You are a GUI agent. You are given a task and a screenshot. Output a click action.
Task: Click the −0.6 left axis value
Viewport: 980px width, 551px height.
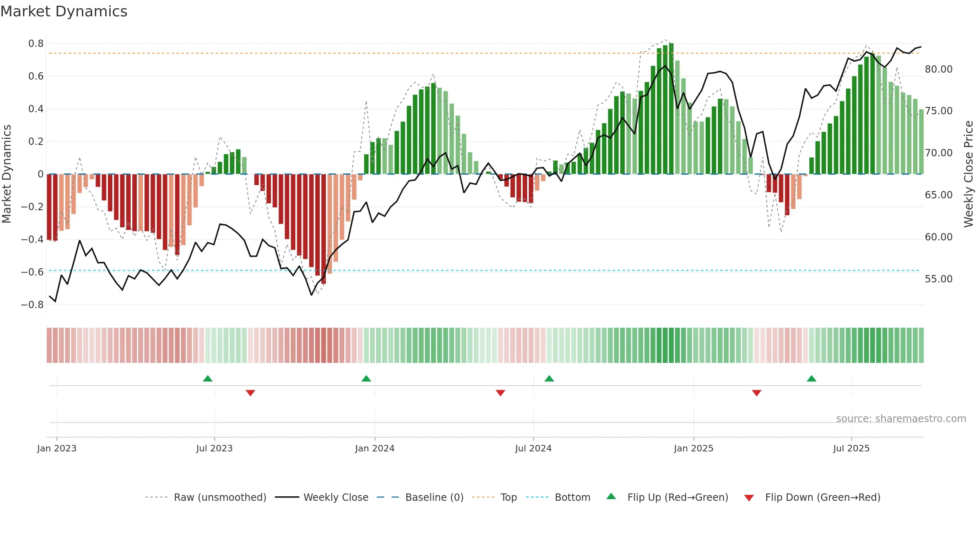pyautogui.click(x=32, y=272)
